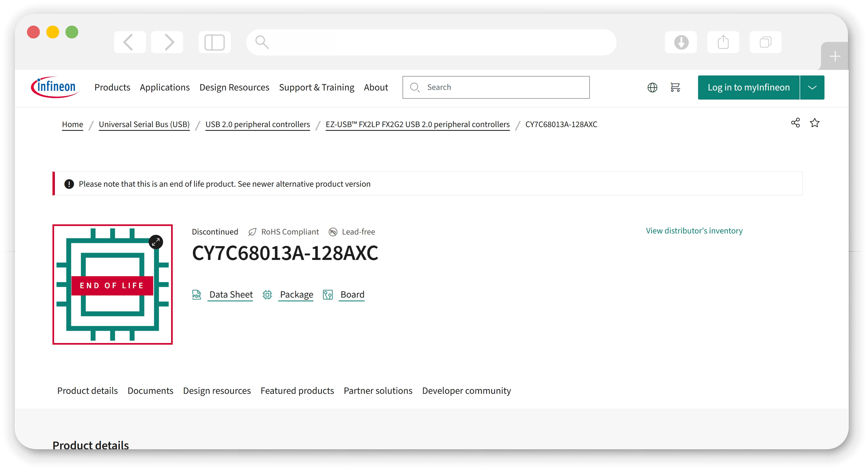Viewport: 868px width, 470px height.
Task: Expand the myInfineon login dropdown arrow
Action: coord(812,87)
